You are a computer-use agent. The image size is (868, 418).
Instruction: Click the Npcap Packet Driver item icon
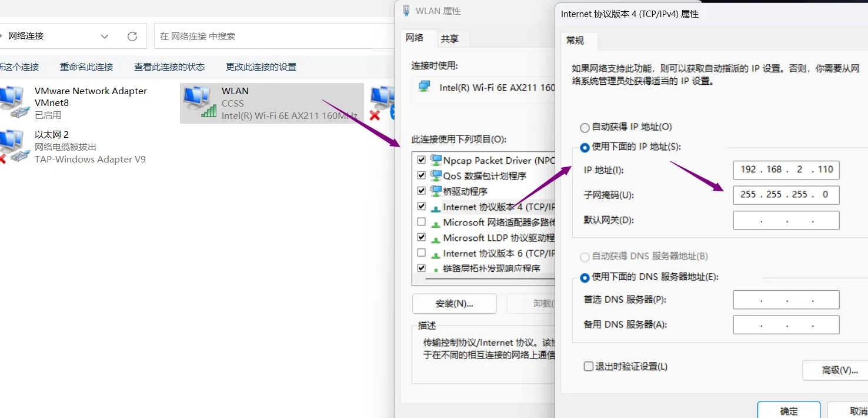(436, 160)
